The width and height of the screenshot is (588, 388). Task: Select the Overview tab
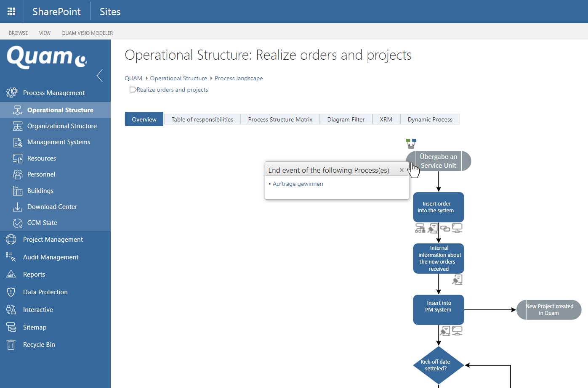click(144, 119)
